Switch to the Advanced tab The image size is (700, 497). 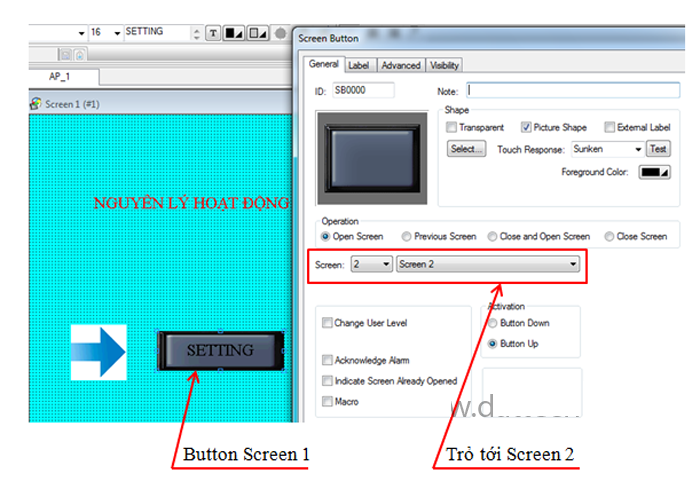point(400,66)
